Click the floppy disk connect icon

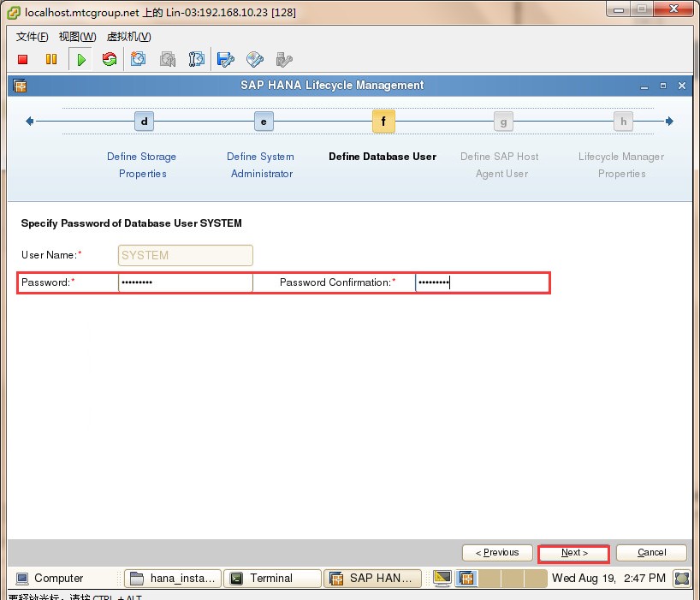point(225,59)
